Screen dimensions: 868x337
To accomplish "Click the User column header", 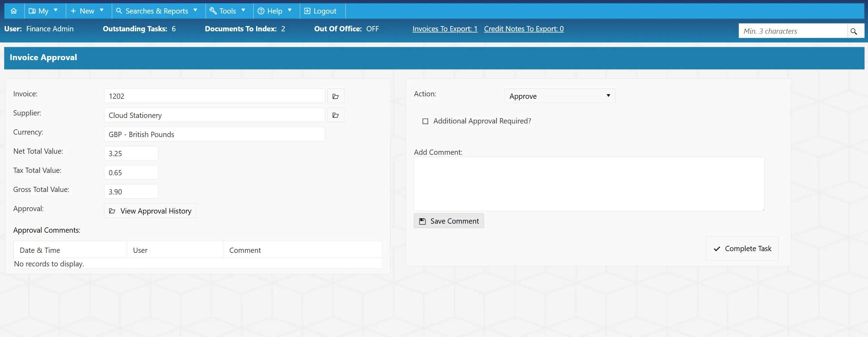I will tap(175, 250).
